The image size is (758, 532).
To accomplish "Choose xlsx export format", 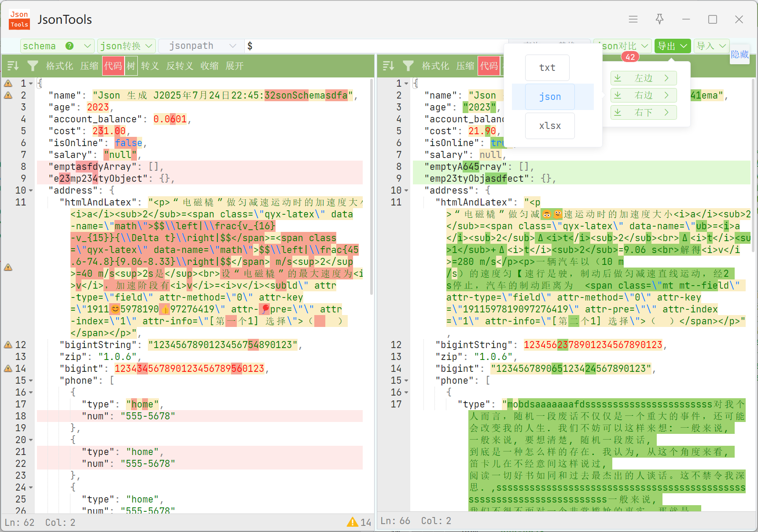I will tap(550, 126).
